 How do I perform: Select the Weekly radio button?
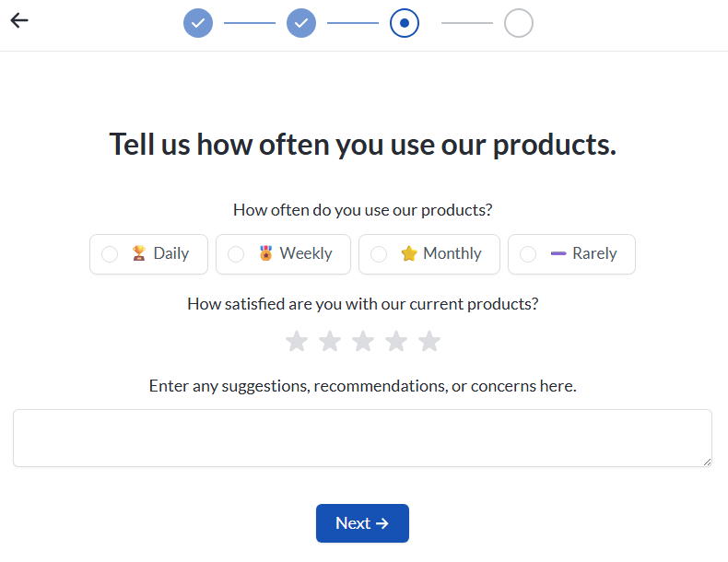pyautogui.click(x=236, y=254)
